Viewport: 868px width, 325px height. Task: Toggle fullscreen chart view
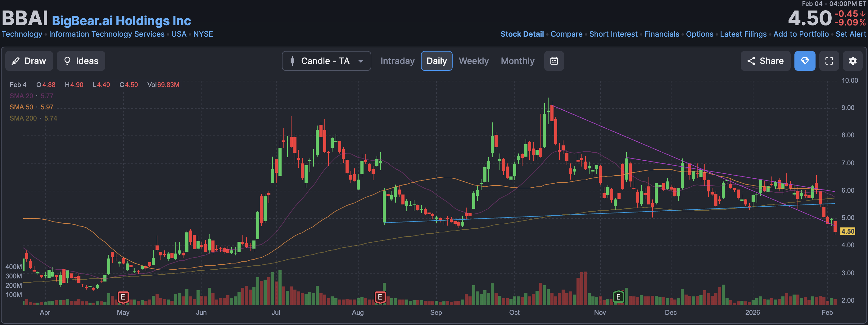[829, 61]
